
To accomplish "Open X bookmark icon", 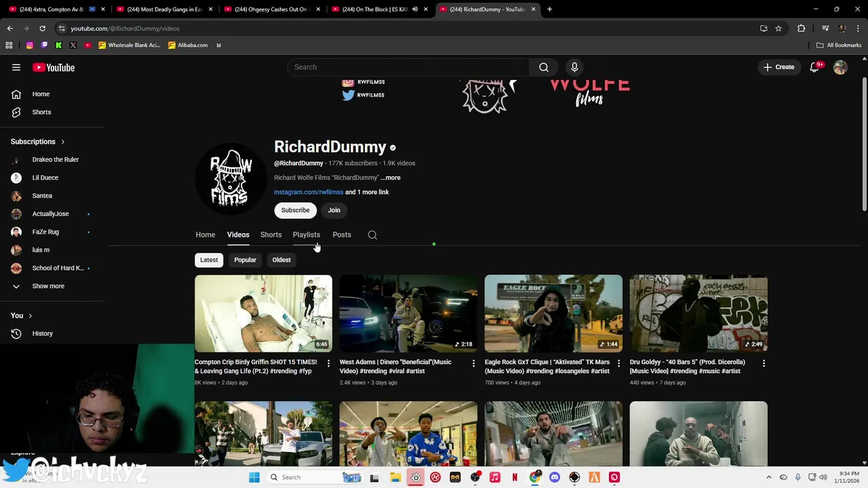I will (x=73, y=45).
